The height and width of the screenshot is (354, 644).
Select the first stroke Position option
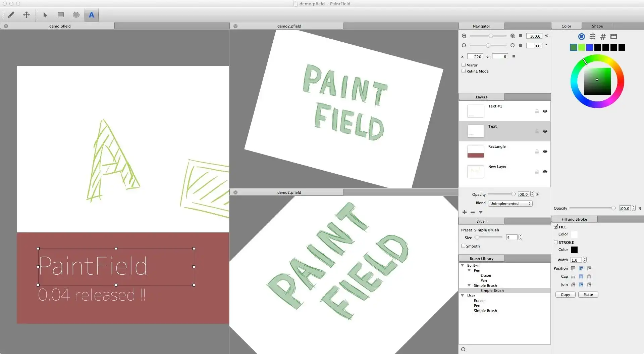573,268
